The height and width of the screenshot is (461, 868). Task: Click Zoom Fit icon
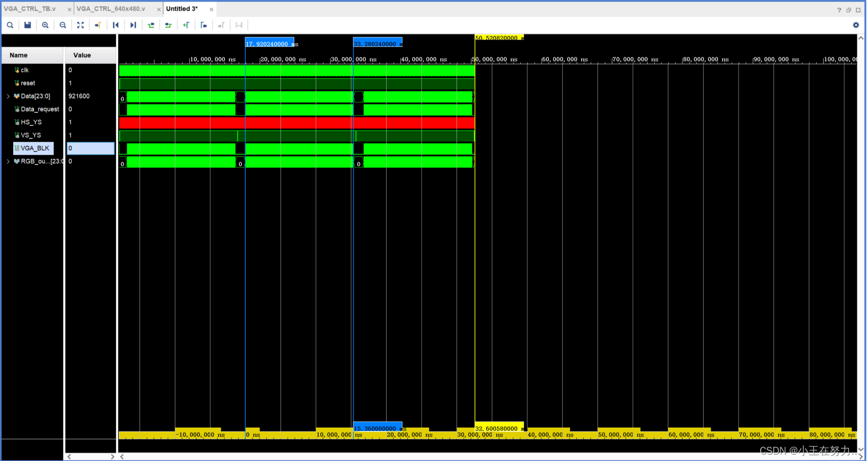80,25
